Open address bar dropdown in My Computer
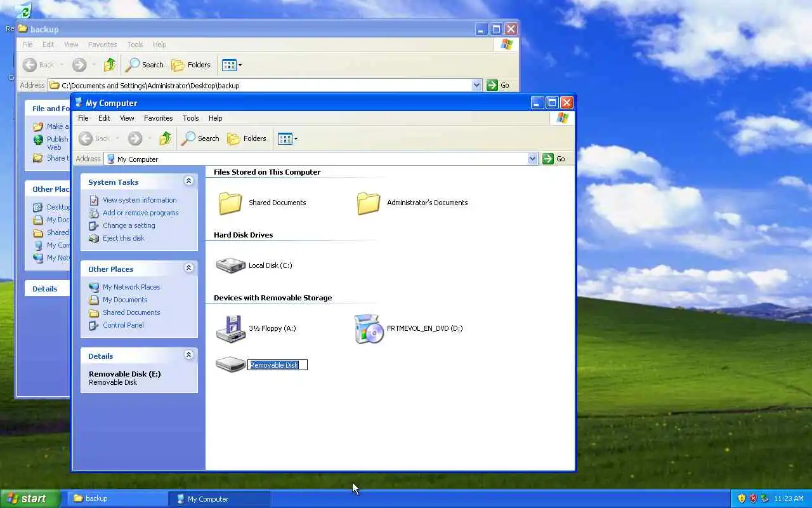This screenshot has width=812, height=508. (x=532, y=159)
